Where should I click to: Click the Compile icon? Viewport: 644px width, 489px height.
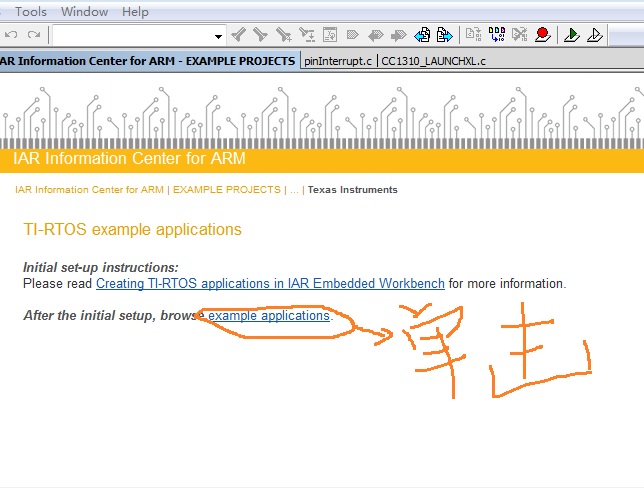pyautogui.click(x=474, y=34)
